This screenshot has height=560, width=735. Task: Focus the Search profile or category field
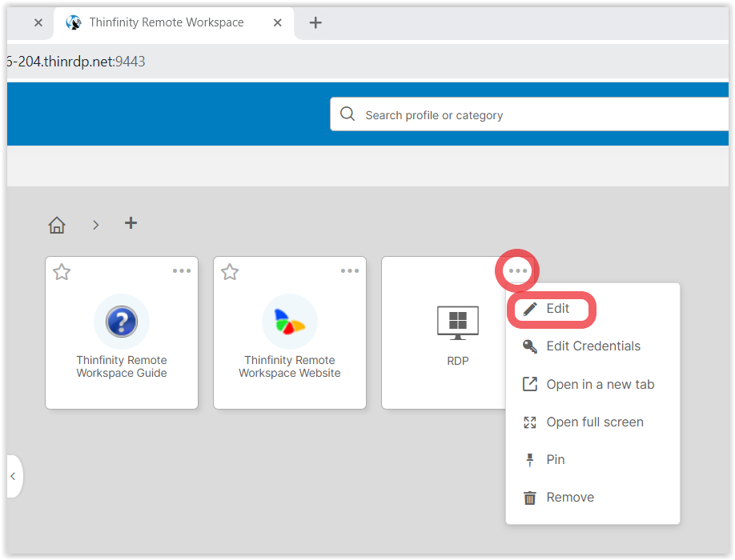pyautogui.click(x=530, y=114)
